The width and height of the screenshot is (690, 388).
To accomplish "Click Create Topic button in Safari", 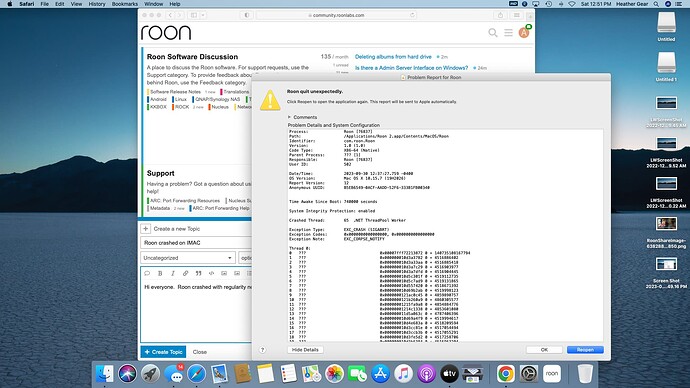I will 163,352.
